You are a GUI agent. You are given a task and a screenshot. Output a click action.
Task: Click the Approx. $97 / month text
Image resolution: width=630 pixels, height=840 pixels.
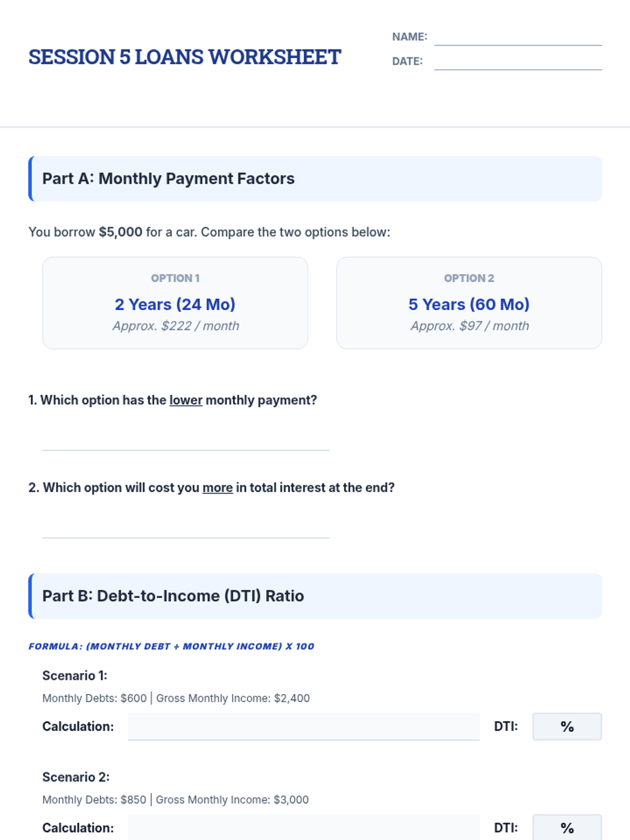(469, 326)
